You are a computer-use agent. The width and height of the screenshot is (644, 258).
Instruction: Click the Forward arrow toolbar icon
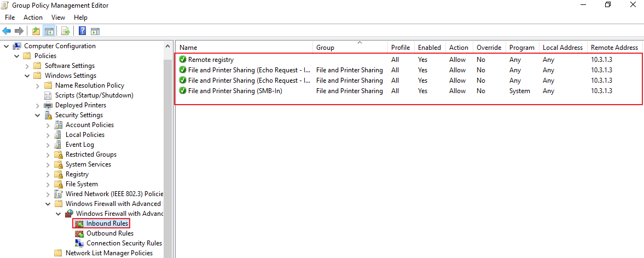(x=19, y=31)
